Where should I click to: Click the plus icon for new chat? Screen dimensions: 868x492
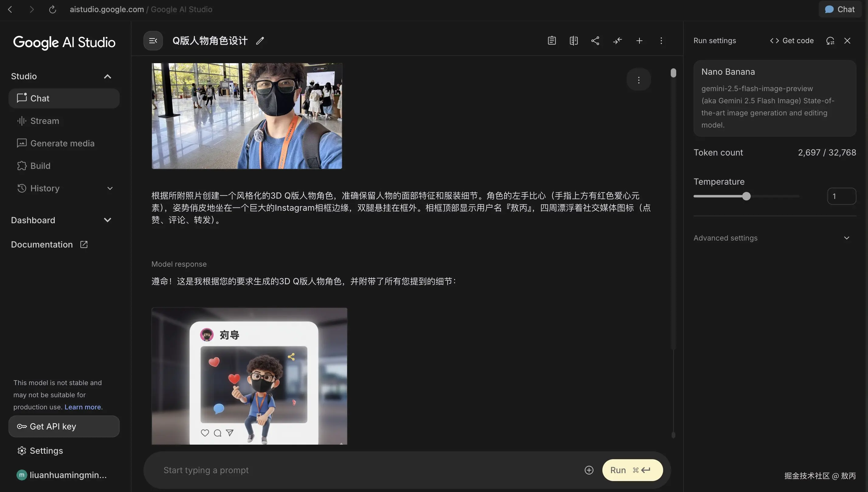pyautogui.click(x=639, y=41)
